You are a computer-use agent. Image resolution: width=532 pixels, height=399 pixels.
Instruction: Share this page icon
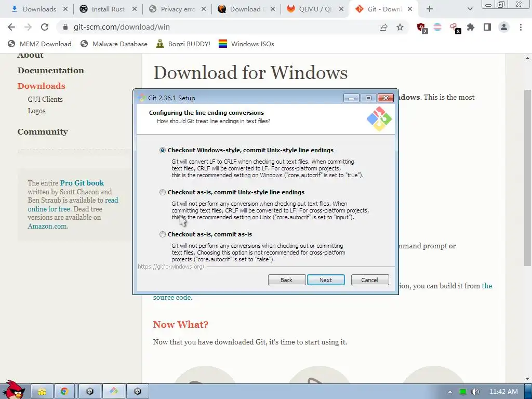click(383, 27)
